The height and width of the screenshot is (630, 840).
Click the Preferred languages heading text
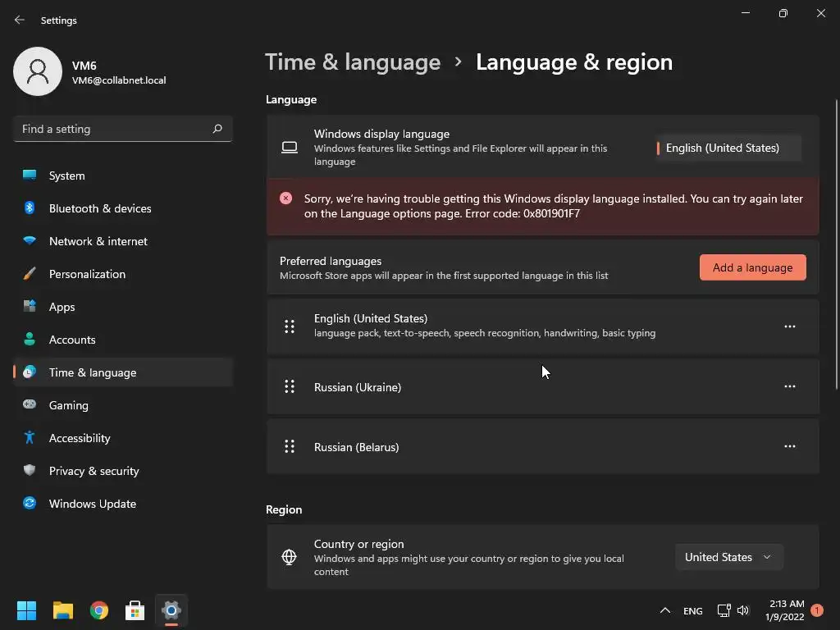point(331,261)
